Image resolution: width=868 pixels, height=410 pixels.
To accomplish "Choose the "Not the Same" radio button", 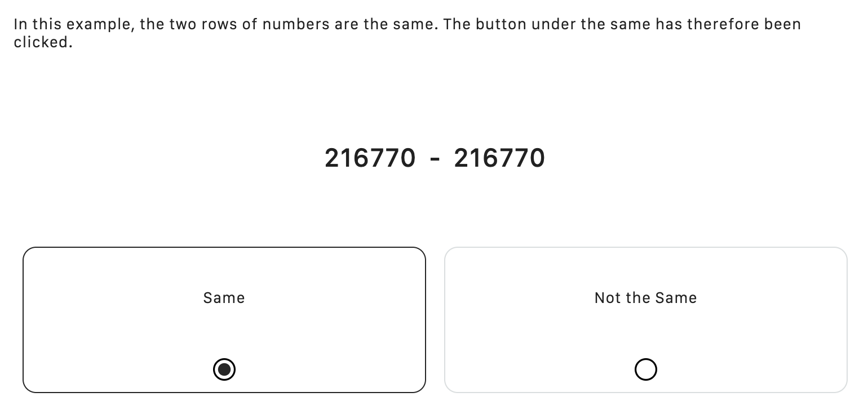I will pyautogui.click(x=645, y=369).
